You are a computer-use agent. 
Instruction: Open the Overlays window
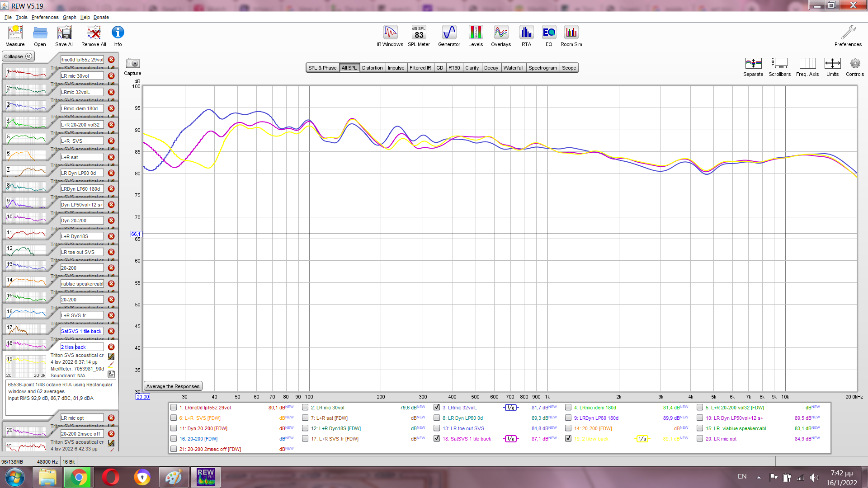tap(501, 36)
